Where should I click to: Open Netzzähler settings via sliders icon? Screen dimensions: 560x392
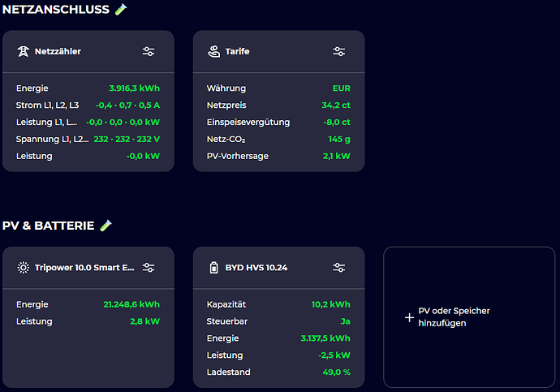pyautogui.click(x=149, y=51)
